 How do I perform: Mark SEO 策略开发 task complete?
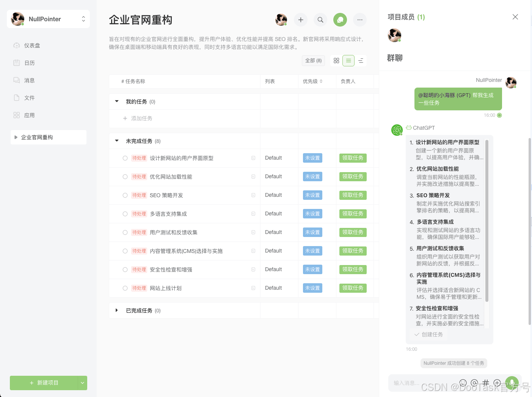click(125, 195)
